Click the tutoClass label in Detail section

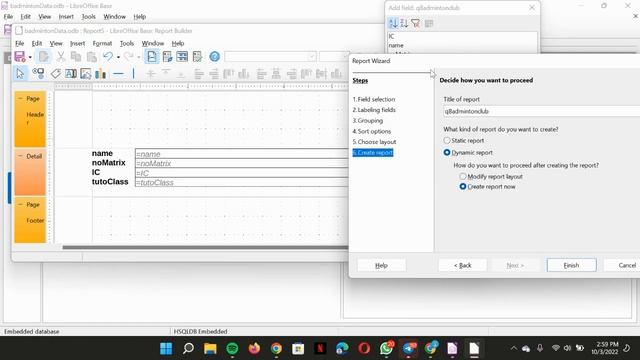click(x=110, y=182)
